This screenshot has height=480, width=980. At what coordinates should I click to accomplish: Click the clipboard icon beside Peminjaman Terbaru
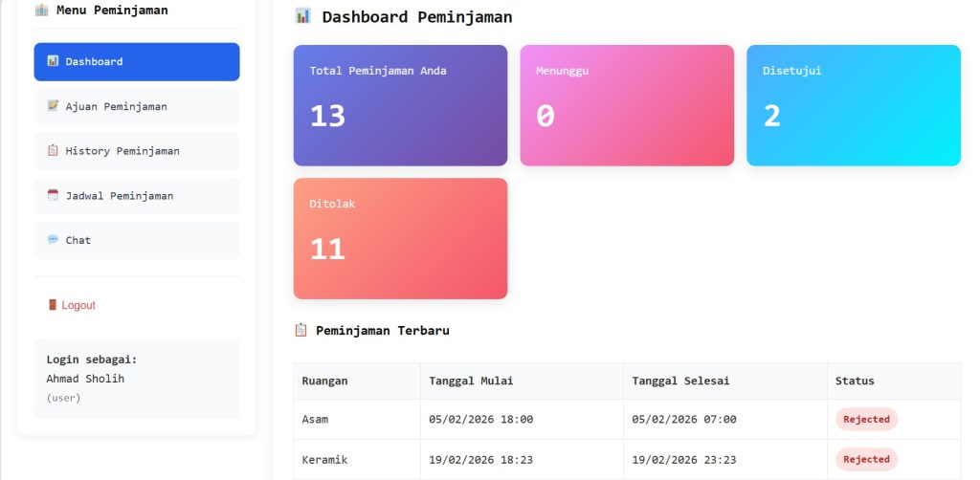point(301,330)
